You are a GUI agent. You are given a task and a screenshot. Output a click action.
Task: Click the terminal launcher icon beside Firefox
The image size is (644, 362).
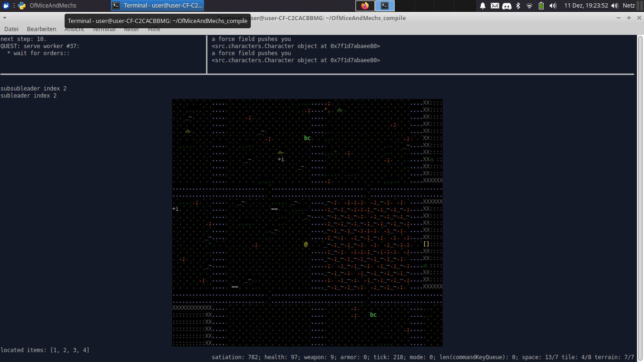click(385, 6)
